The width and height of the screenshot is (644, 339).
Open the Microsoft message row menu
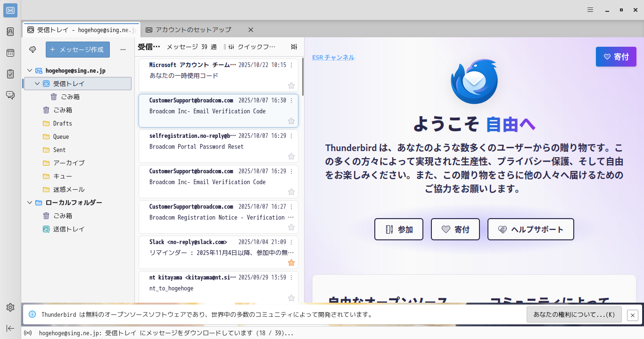point(291,65)
